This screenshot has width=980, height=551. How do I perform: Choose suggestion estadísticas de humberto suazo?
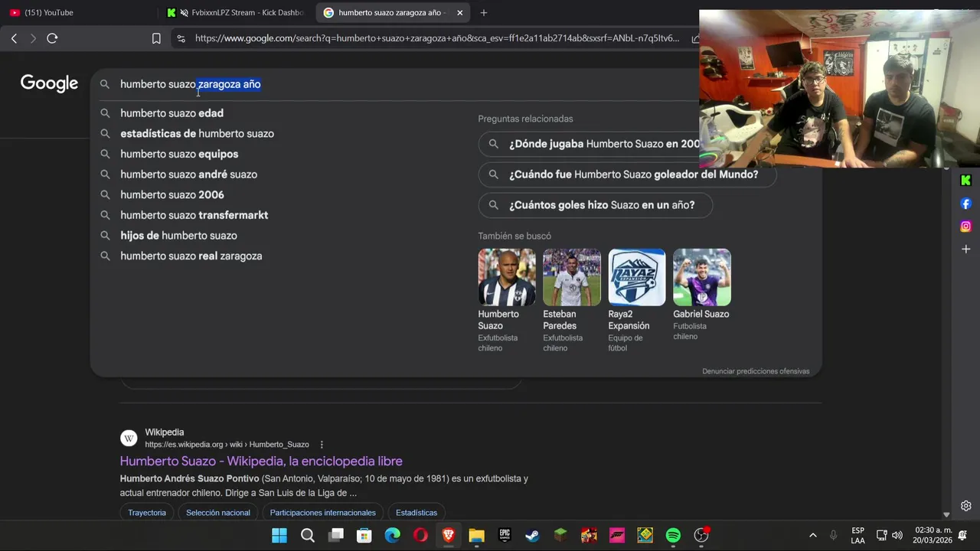point(197,133)
